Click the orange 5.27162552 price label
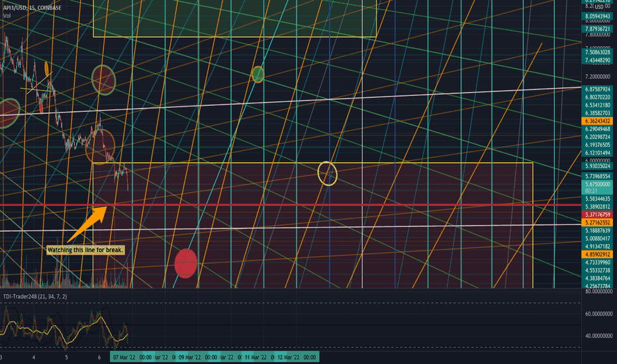The image size is (617, 364). point(597,223)
